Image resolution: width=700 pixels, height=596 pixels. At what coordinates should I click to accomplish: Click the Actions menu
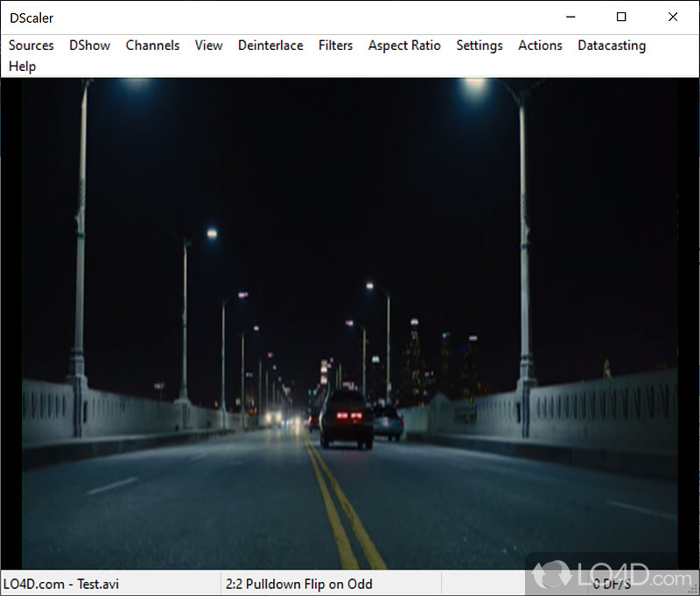click(540, 46)
